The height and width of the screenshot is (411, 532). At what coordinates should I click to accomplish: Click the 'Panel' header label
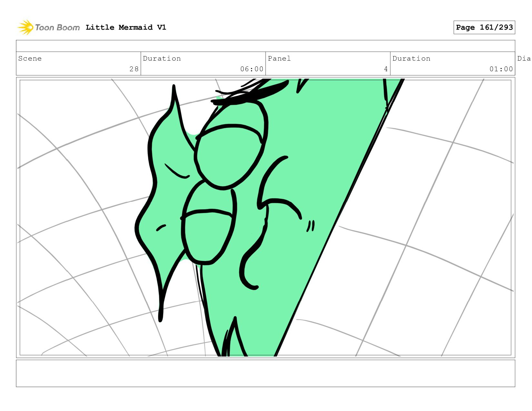click(279, 58)
